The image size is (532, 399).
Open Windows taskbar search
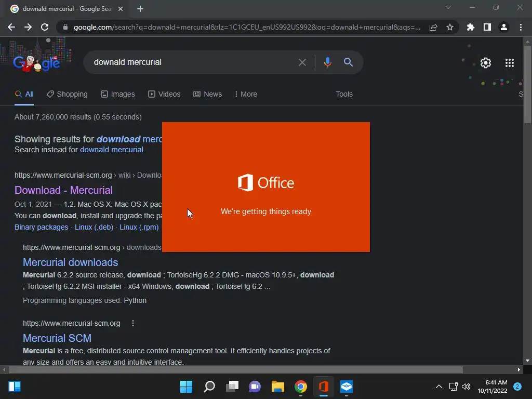(x=209, y=387)
